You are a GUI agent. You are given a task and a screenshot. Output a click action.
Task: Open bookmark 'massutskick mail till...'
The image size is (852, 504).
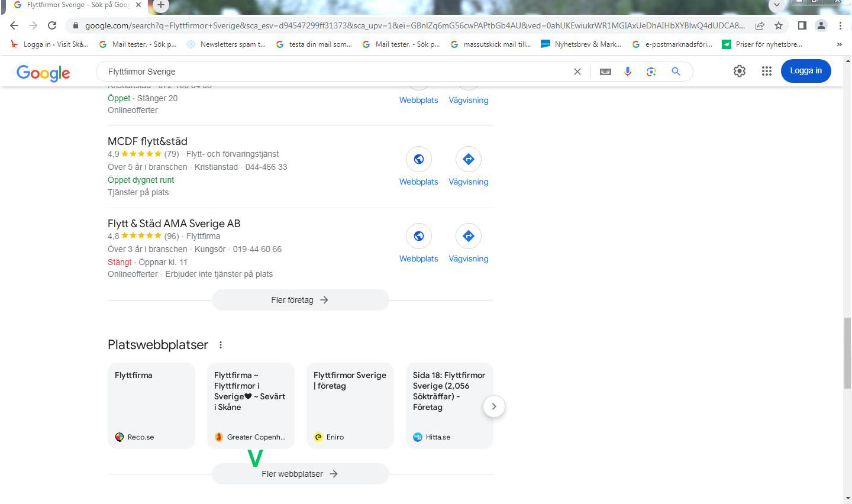(x=490, y=44)
